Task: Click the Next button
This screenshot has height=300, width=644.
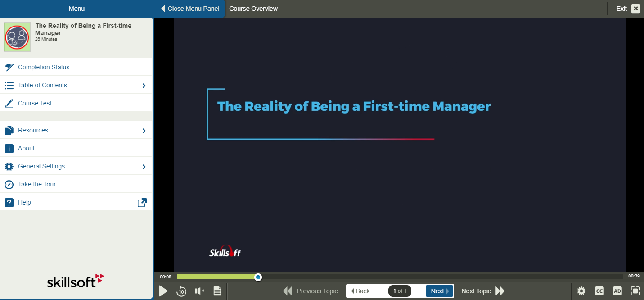Action: pyautogui.click(x=439, y=291)
